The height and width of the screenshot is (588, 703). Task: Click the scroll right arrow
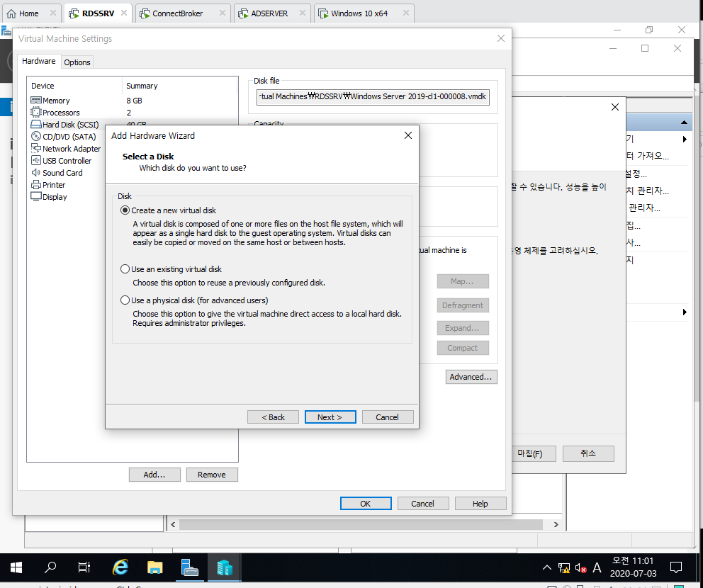556,524
